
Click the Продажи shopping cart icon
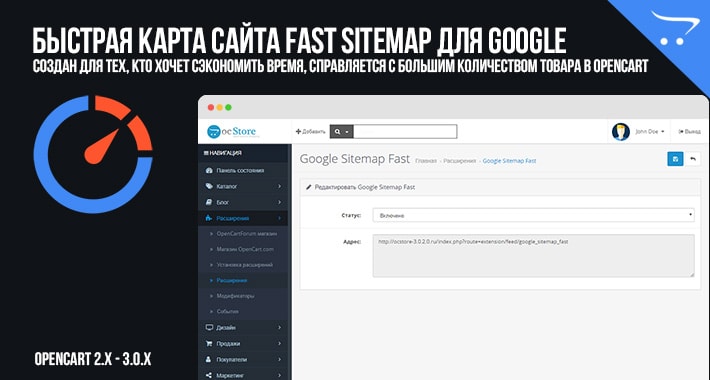pos(209,343)
